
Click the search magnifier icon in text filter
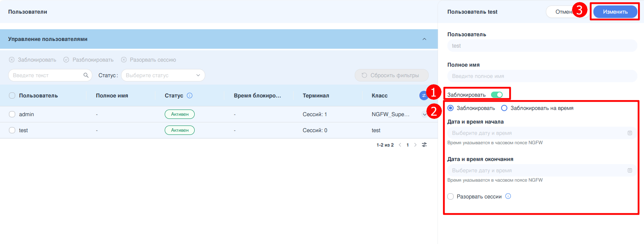point(86,75)
